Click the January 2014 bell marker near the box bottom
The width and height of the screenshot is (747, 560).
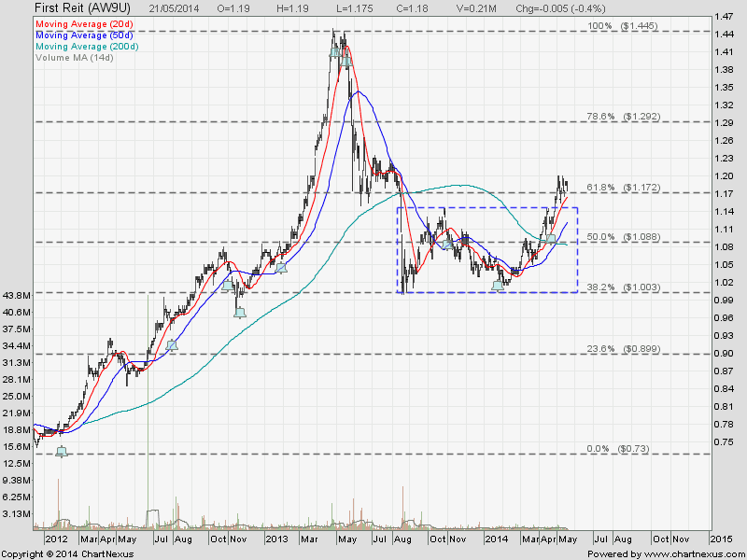pyautogui.click(x=498, y=286)
